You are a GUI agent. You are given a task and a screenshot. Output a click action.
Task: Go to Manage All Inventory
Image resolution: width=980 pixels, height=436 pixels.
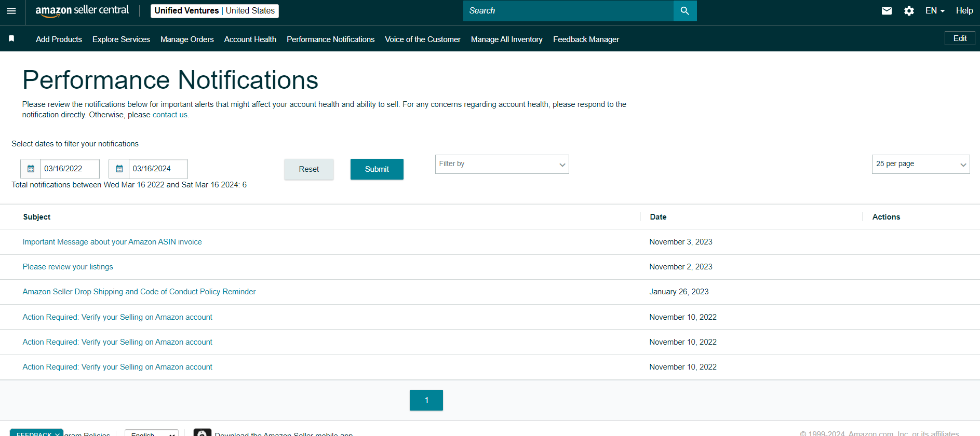[x=507, y=39]
